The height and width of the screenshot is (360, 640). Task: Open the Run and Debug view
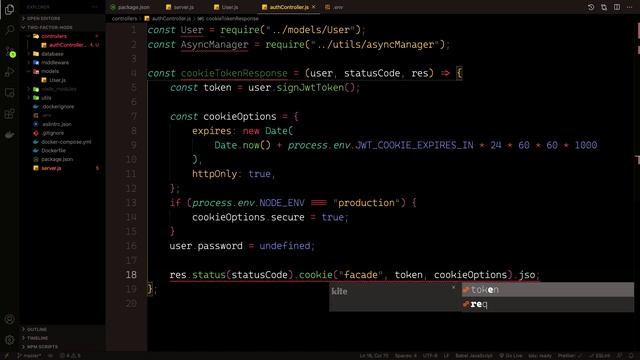pos(9,72)
